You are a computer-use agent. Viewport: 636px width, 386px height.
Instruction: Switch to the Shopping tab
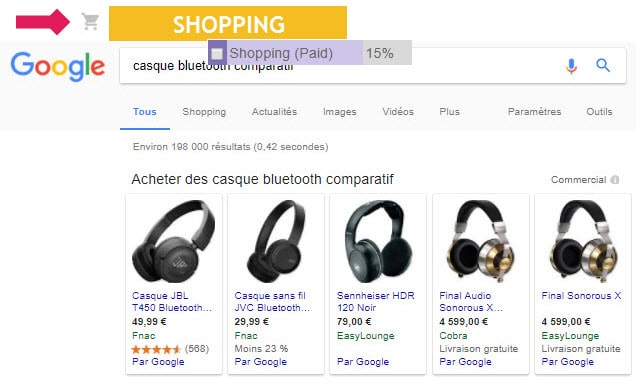click(x=204, y=112)
